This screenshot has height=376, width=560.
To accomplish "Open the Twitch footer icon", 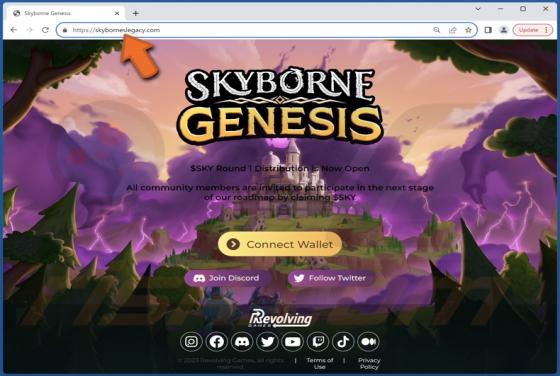I will [318, 342].
